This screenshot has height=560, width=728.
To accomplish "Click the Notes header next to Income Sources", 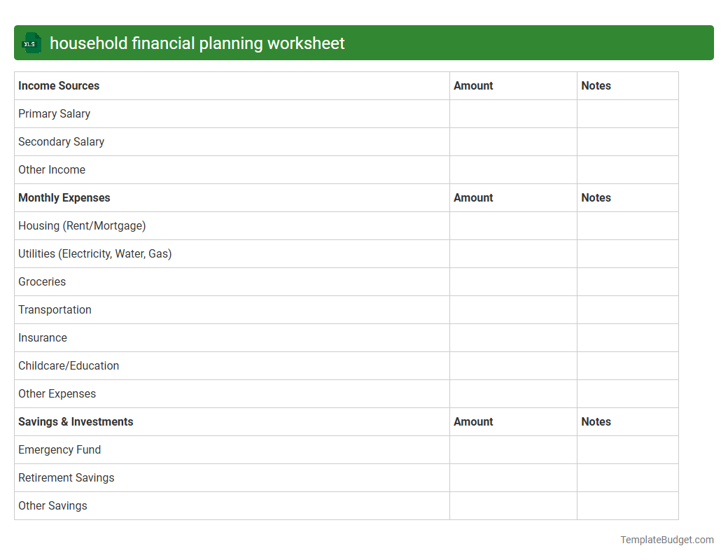I will tap(596, 85).
